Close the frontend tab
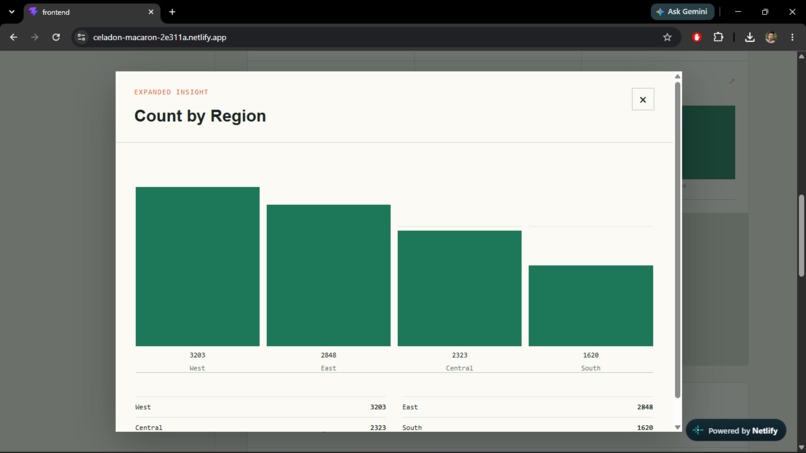 [151, 12]
